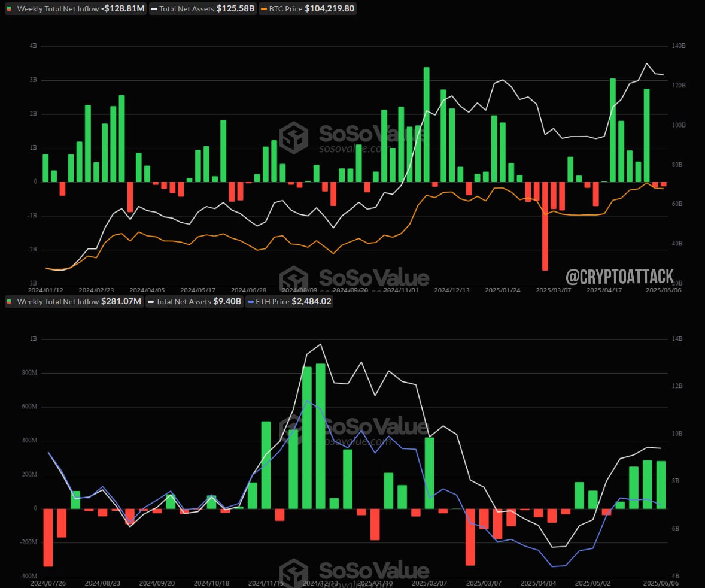Click the 800M label on ETH chart axis
Image resolution: width=705 pixels, height=588 pixels.
[x=29, y=372]
